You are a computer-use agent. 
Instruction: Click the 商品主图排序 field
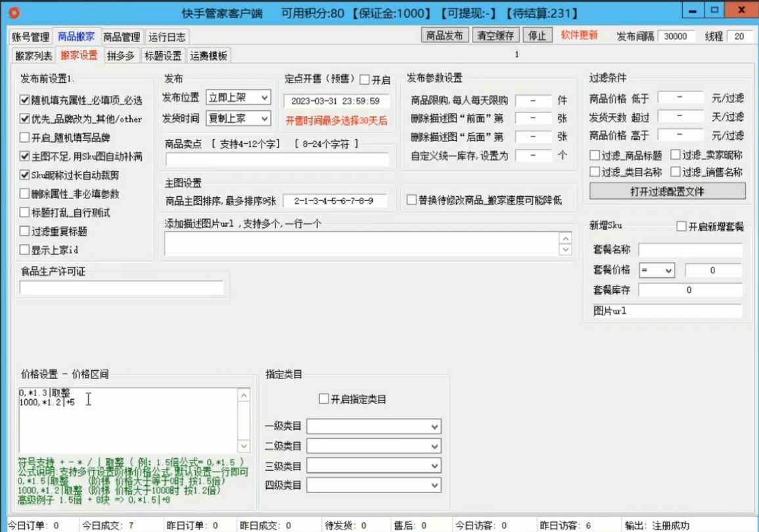coord(335,201)
